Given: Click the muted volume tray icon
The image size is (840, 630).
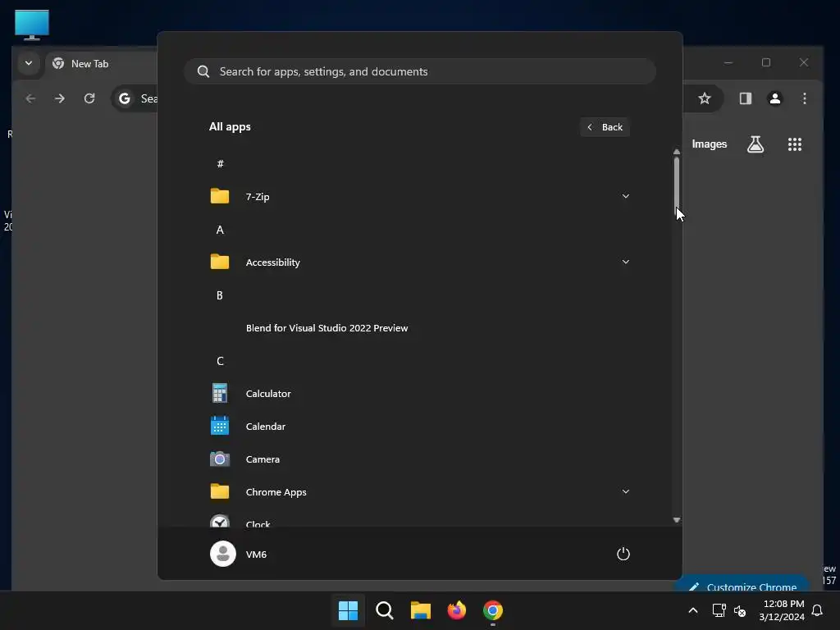Looking at the screenshot, I should [741, 610].
